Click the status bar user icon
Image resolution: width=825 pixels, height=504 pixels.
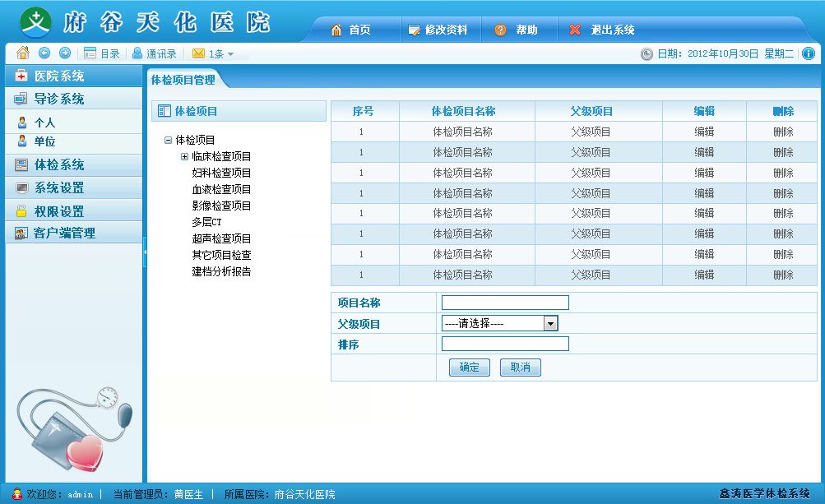pos(17,493)
